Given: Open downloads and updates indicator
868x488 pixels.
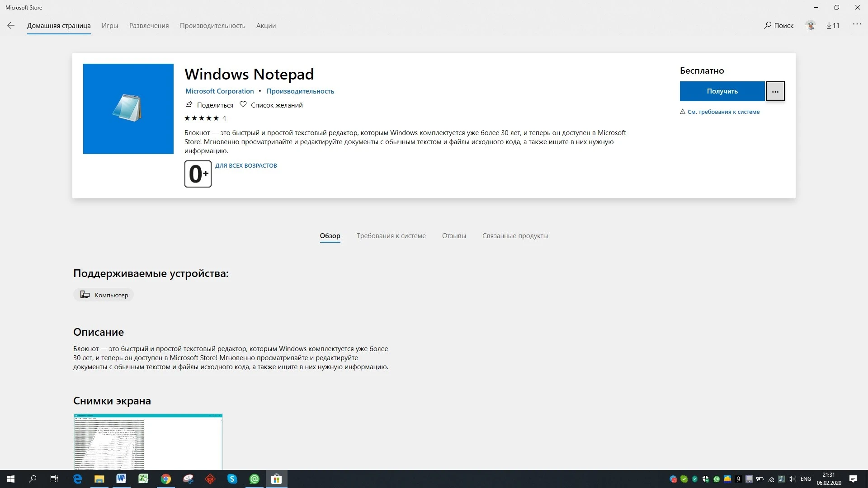Looking at the screenshot, I should [833, 26].
